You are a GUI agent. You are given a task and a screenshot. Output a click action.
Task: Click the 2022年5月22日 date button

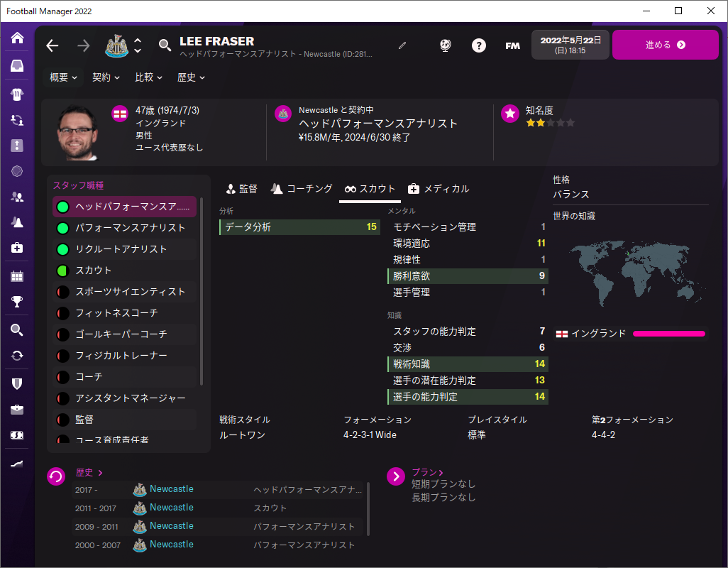(x=570, y=45)
